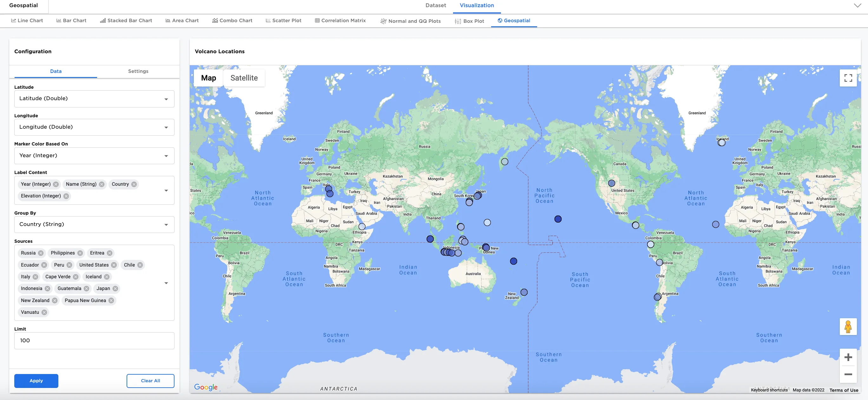The height and width of the screenshot is (400, 868).
Task: Switch to the Dataset tab
Action: (436, 5)
